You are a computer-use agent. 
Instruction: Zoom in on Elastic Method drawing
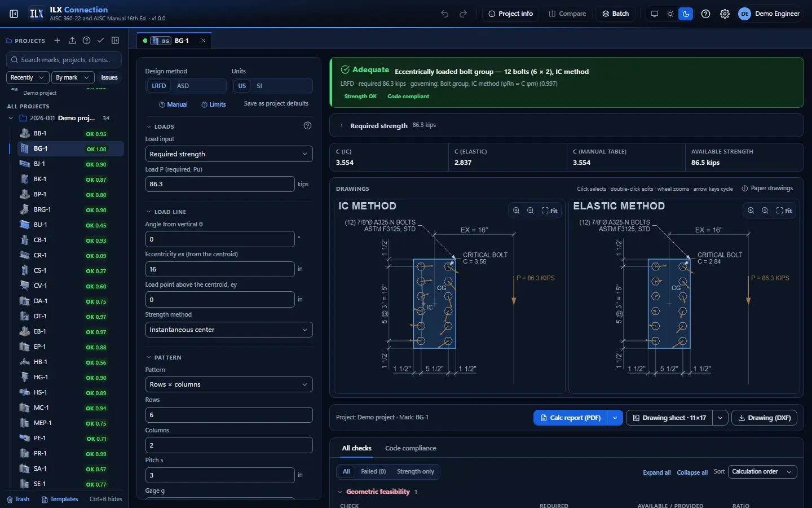(x=751, y=211)
